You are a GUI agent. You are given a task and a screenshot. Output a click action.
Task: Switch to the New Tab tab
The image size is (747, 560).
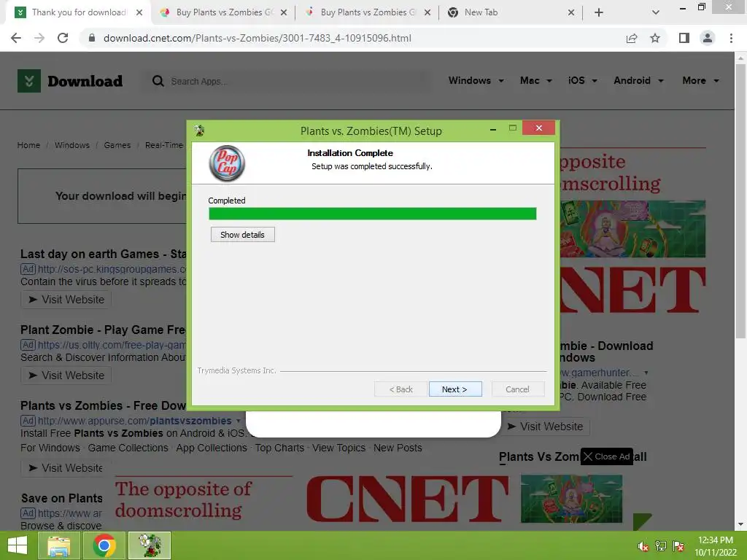click(510, 12)
